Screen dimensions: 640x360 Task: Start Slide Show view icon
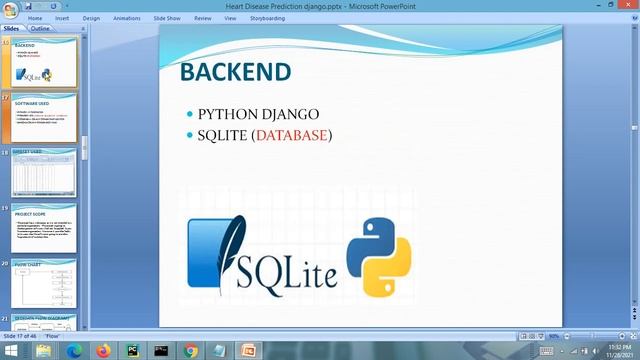[x=541, y=336]
